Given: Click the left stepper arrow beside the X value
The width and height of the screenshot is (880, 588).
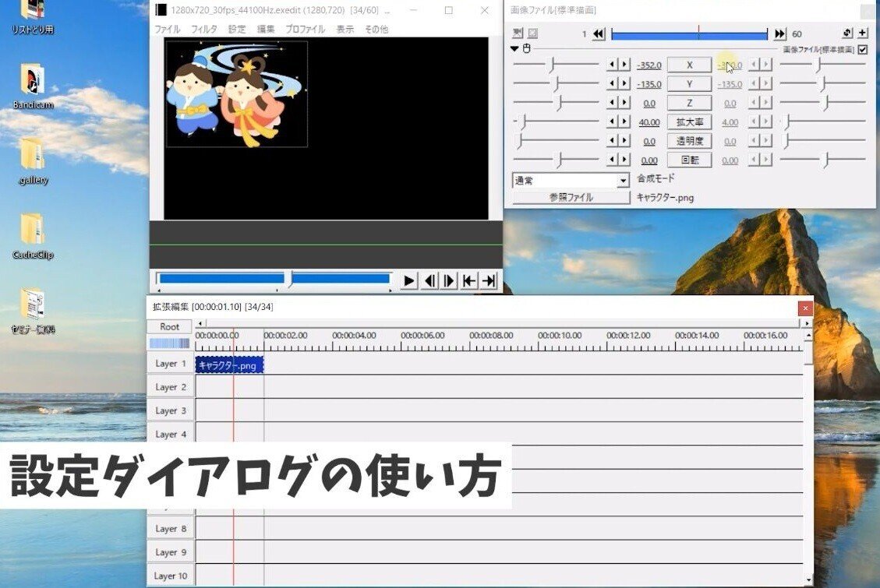Looking at the screenshot, I should 613,65.
